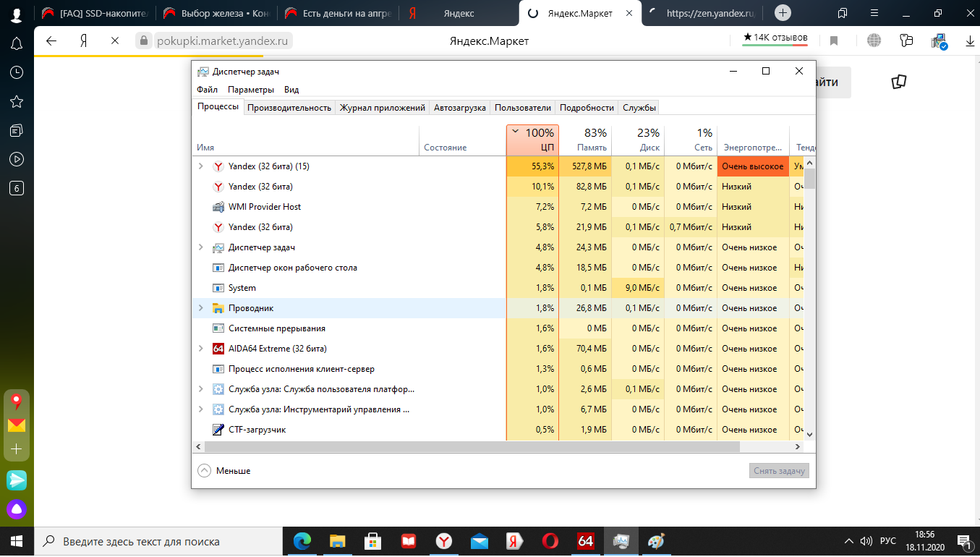980x557 pixels.
Task: Switch to the Производительность tab
Action: click(x=289, y=108)
